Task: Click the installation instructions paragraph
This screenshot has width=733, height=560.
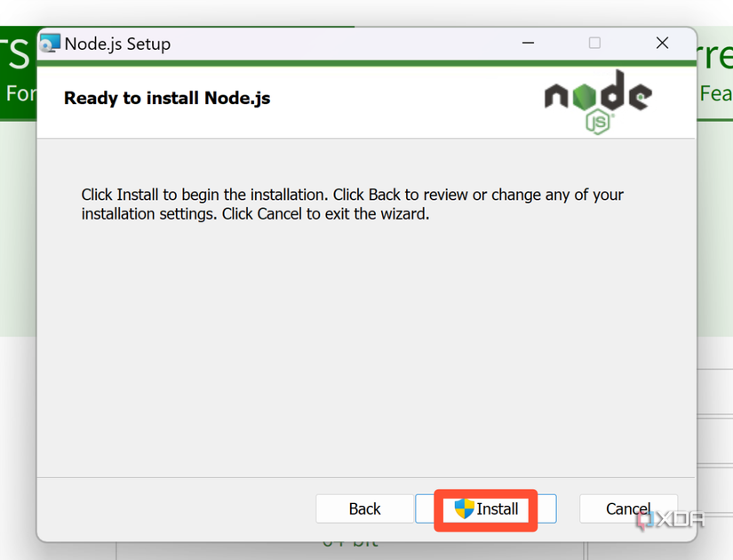Action: pos(352,204)
